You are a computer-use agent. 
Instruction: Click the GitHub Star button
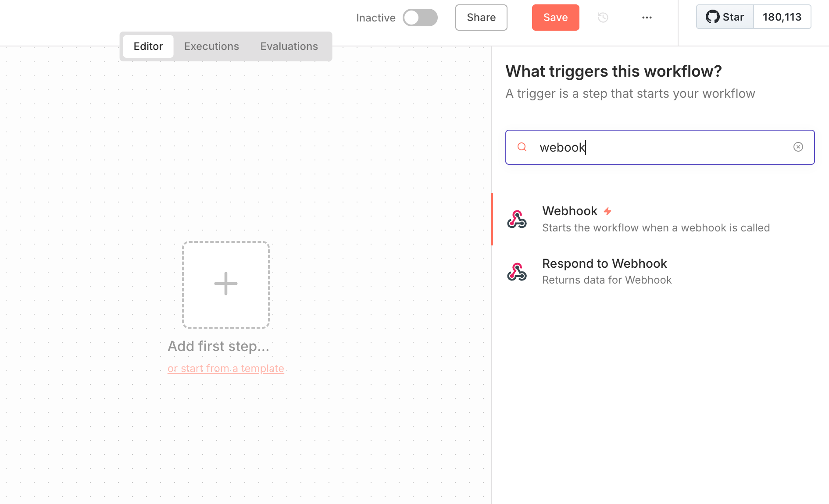725,17
